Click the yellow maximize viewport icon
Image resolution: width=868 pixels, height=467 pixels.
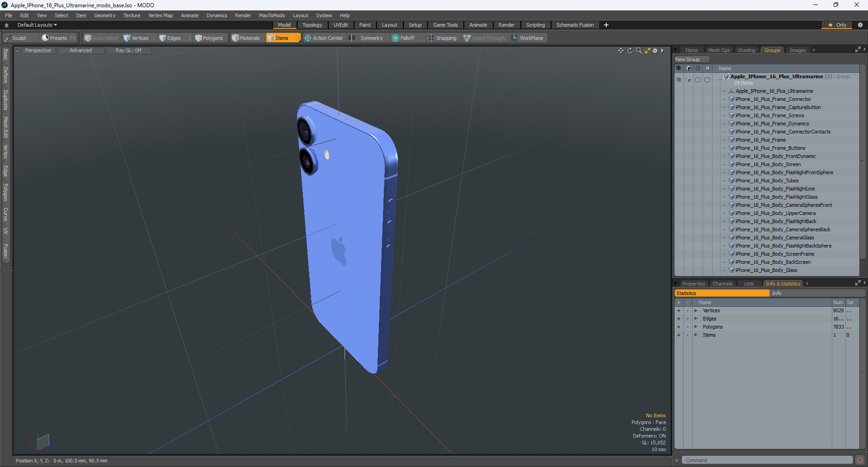click(647, 51)
